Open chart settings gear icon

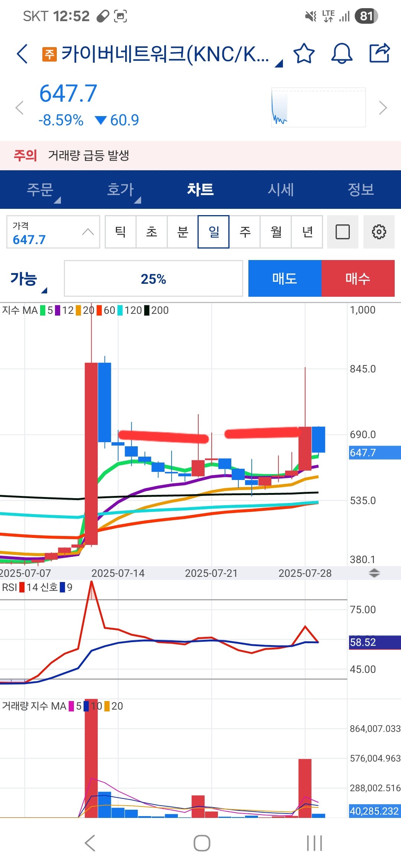pos(379,232)
